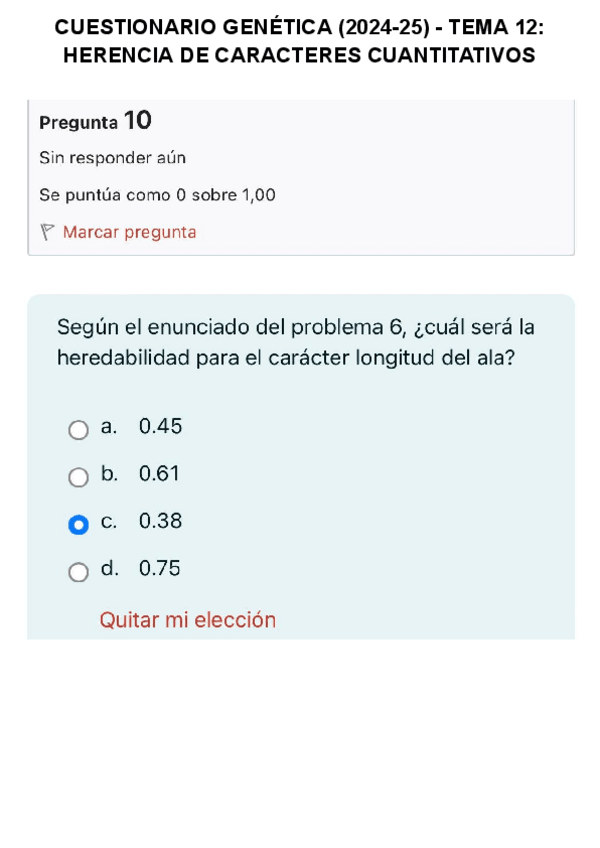
Task: Click the selected radio button for option c
Action: (78, 523)
